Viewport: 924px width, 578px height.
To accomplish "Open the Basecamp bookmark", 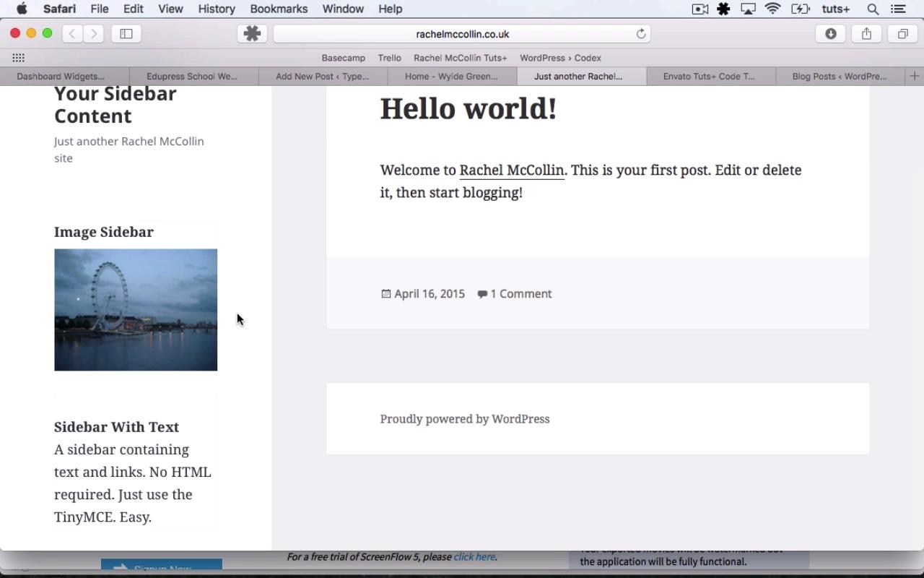I will point(344,58).
